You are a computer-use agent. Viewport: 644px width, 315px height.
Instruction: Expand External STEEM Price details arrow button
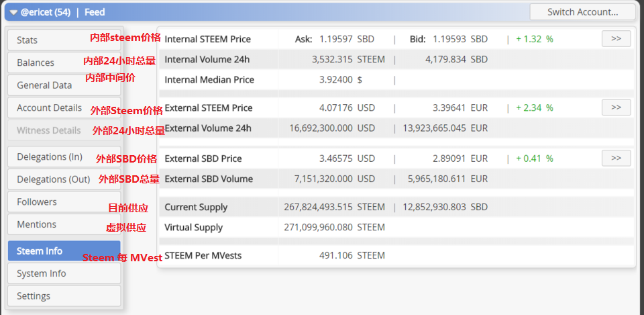616,107
